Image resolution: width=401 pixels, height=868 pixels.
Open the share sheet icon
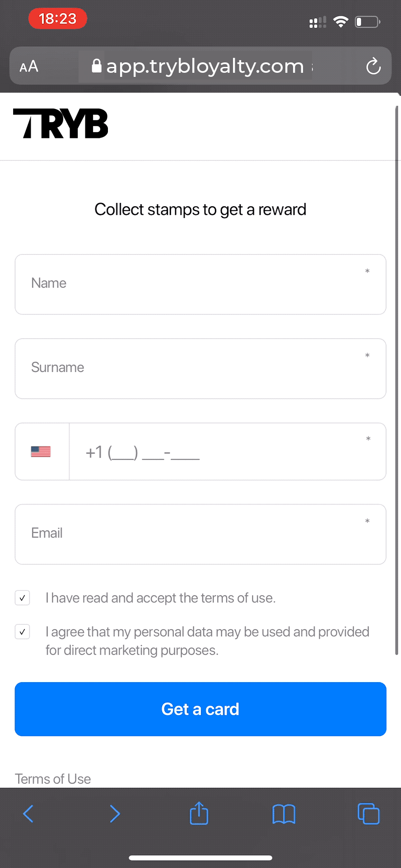[199, 813]
